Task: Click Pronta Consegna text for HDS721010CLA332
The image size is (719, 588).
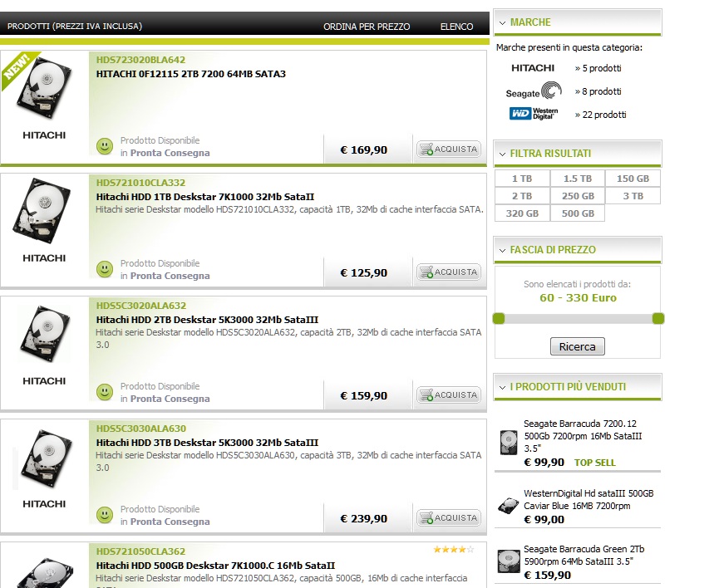Action: pos(170,276)
